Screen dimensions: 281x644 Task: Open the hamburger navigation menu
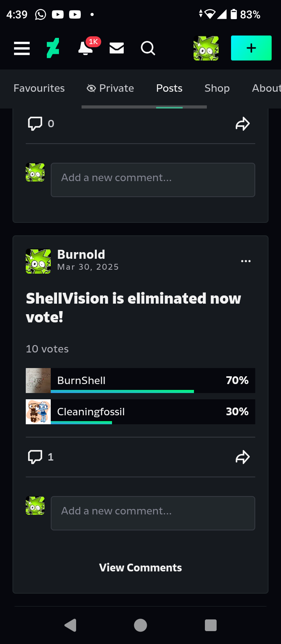[22, 48]
